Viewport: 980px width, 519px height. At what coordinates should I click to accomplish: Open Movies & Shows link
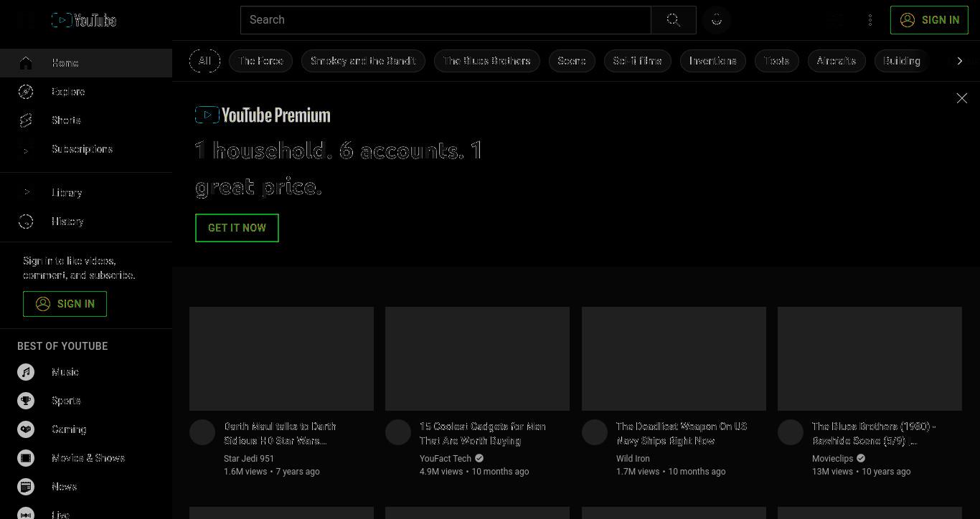[x=86, y=458]
